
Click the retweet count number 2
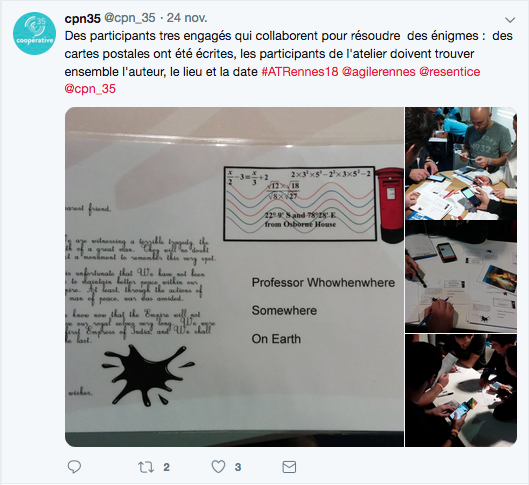(166, 467)
